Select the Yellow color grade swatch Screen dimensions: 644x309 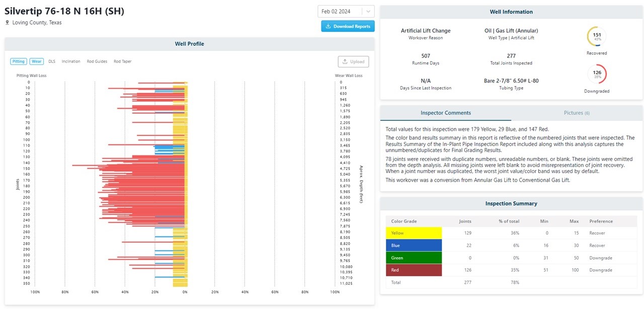tap(414, 233)
